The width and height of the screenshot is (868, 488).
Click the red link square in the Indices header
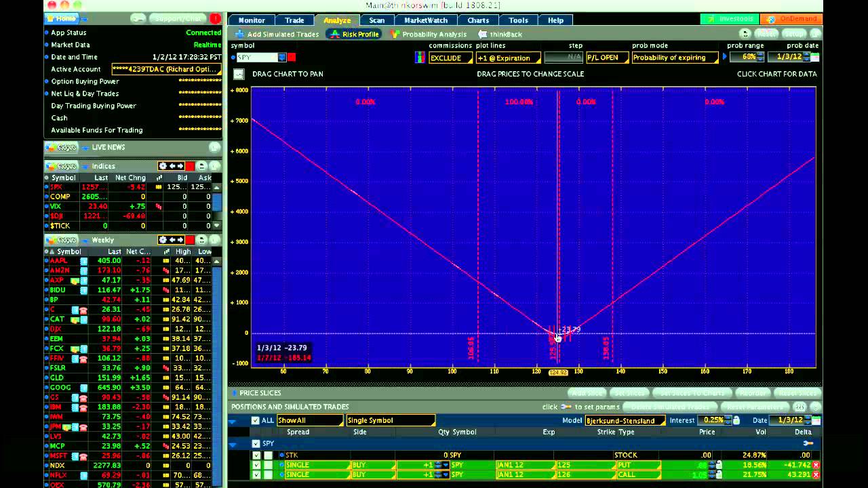190,166
